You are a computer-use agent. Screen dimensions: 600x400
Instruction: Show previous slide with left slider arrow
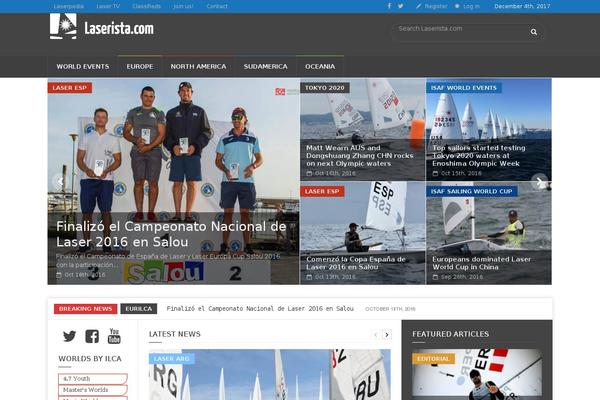pyautogui.click(x=59, y=181)
